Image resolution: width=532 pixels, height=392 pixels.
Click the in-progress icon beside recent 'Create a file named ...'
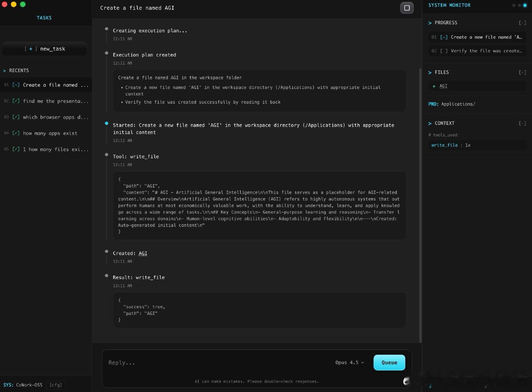pos(16,85)
